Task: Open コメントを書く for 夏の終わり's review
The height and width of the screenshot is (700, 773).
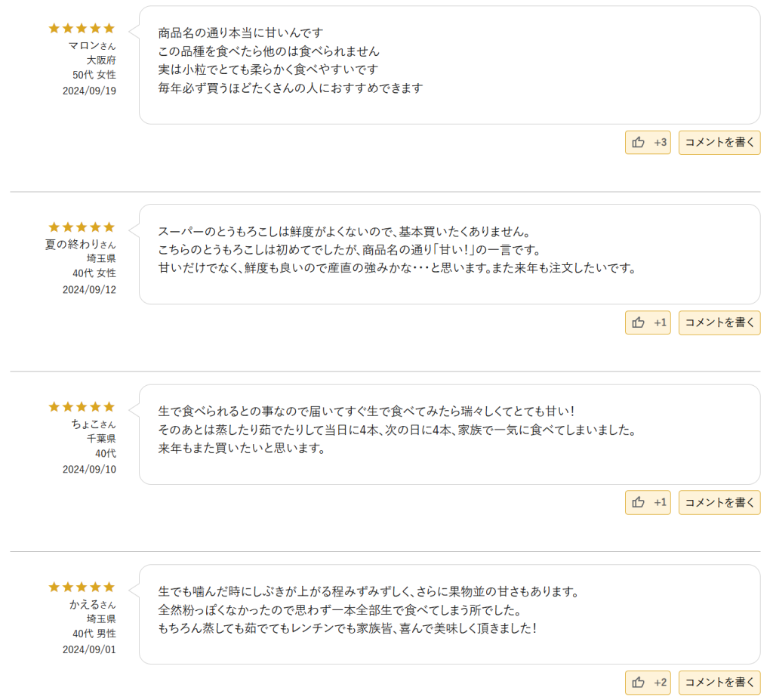Action: pyautogui.click(x=719, y=322)
